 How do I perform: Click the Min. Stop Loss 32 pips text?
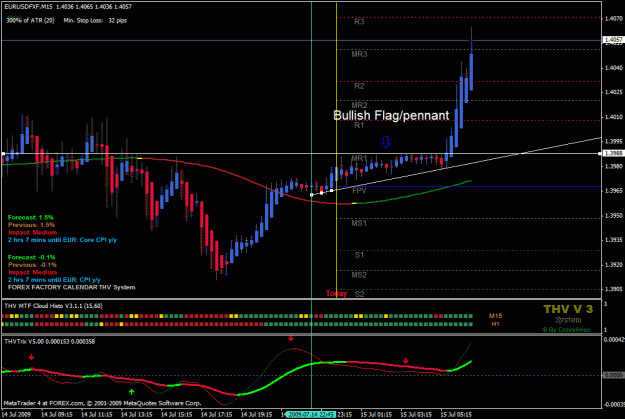[95, 20]
